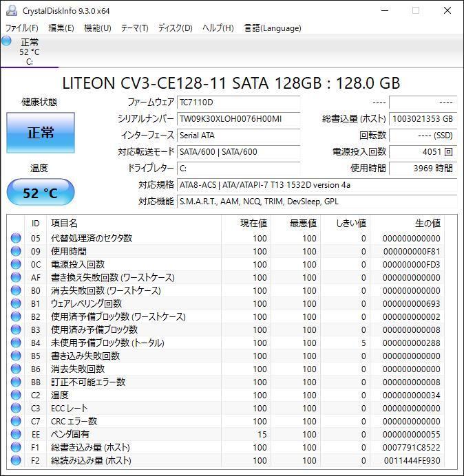Click the interface field Serial ATA
This screenshot has height=476, width=464.
[238, 135]
